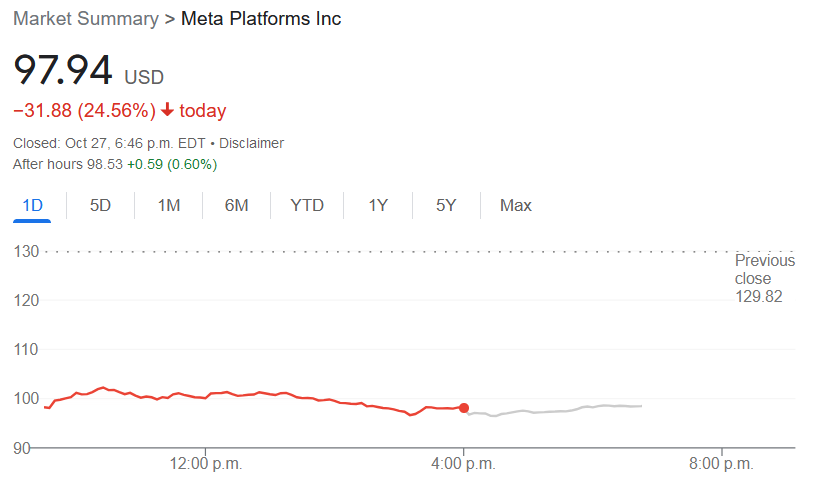Screen dimensions: 823x481
Task: Click the 4:00 p.m. axis label
Action: click(x=463, y=464)
